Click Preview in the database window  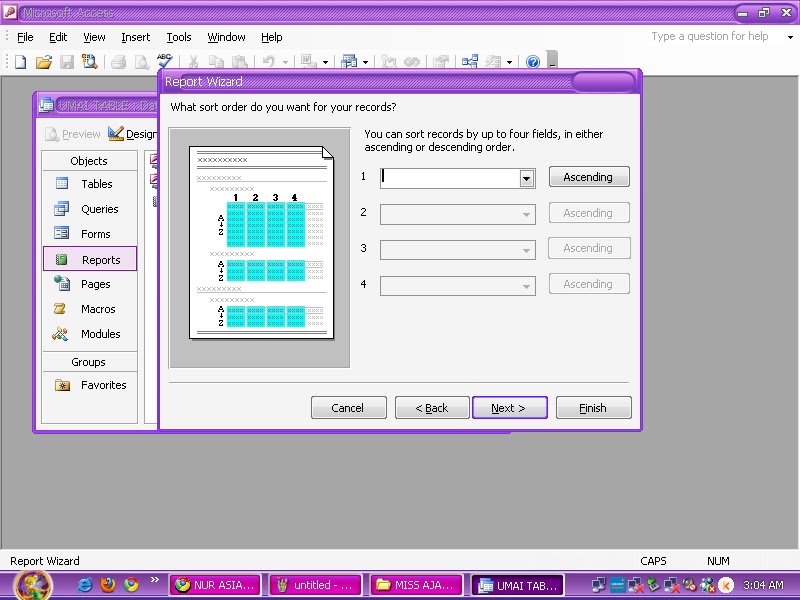[72, 134]
